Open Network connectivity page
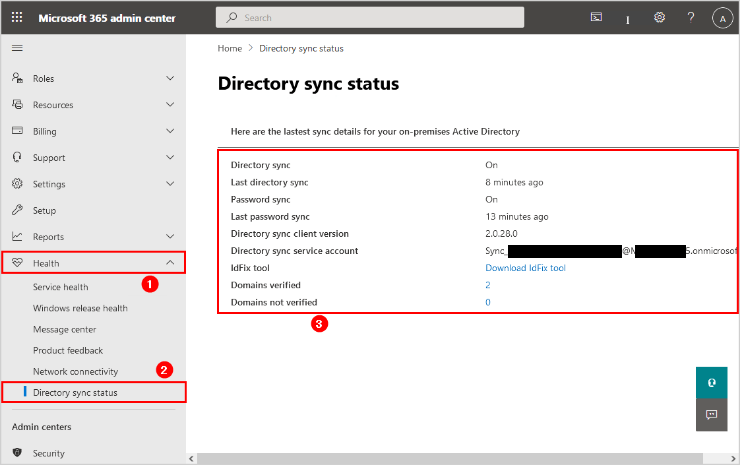The image size is (742, 465). click(x=75, y=371)
